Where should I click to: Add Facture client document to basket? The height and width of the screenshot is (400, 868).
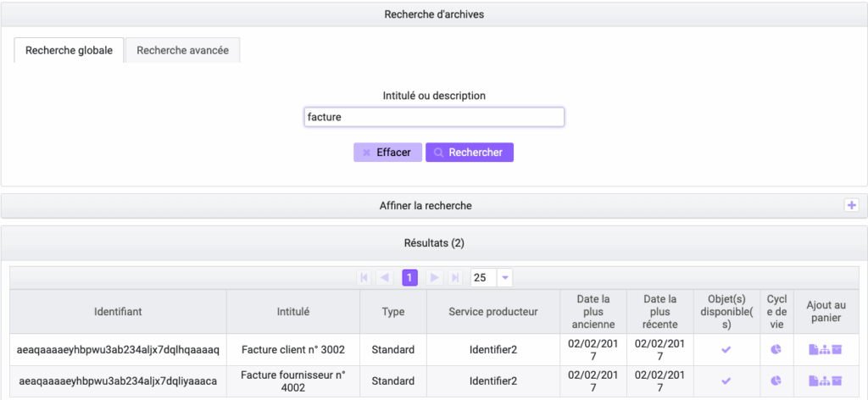814,349
